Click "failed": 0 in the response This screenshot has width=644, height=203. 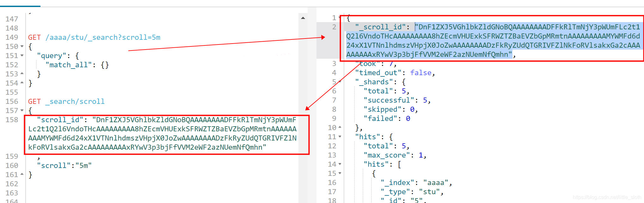pyautogui.click(x=387, y=118)
